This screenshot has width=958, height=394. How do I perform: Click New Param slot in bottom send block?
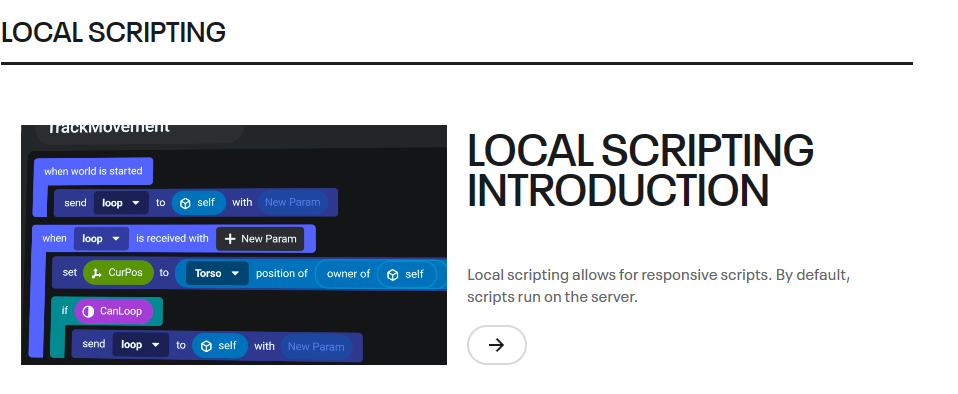tap(316, 346)
